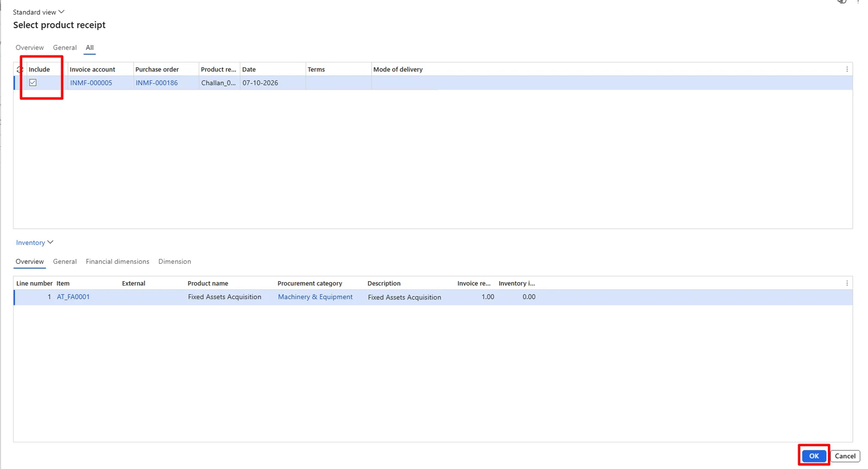Click Fixed Assets Acquisition in Product name column
Screen dimensions: 868x469
coord(225,297)
